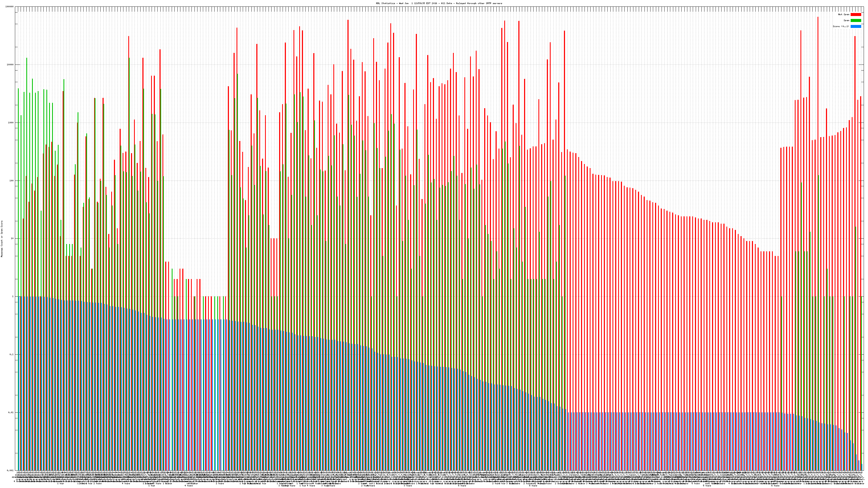Click the 0.01 y-axis tick label
The image size is (868, 488).
coord(11,412)
